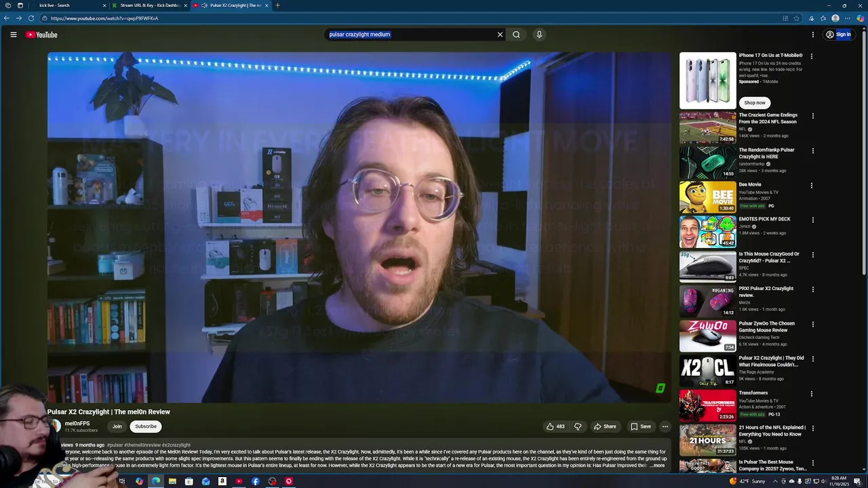Like the video with the thumbs-up
The height and width of the screenshot is (488, 868).
click(555, 426)
